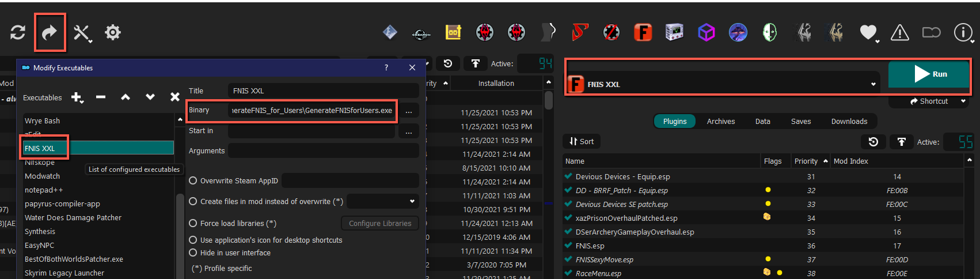Restore plugin list backup icon next to Sort
The width and height of the screenshot is (980, 279).
(873, 142)
